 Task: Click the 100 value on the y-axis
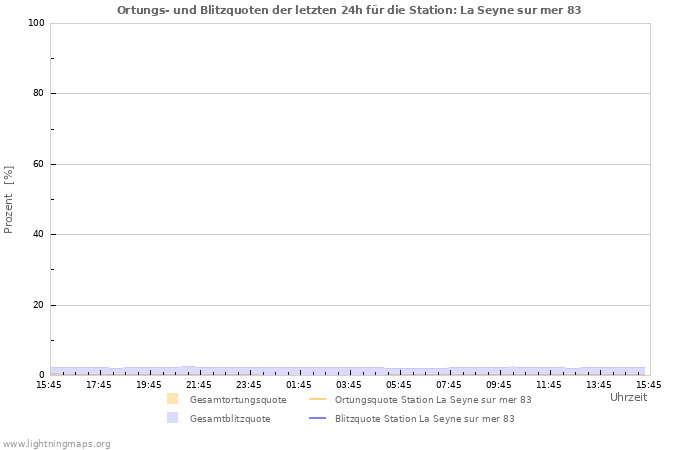[x=36, y=23]
